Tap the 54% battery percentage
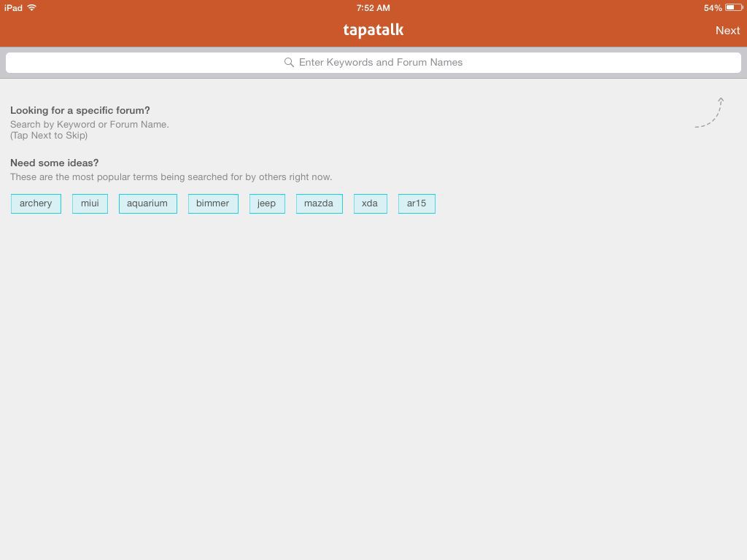Screen dimensions: 747x560 point(713,8)
